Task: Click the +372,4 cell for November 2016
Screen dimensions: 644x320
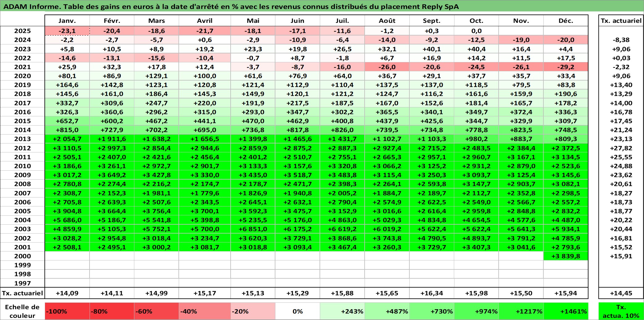Action: (521, 112)
